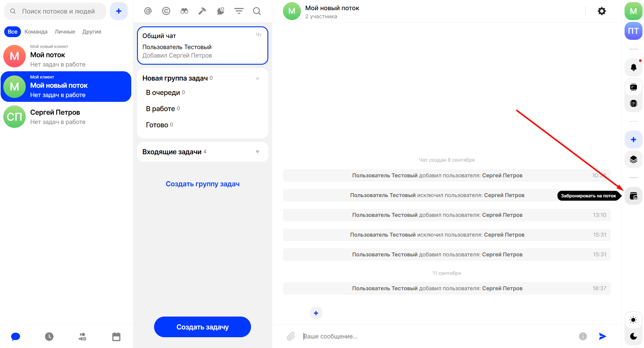Click the layers stack icon
The width and height of the screenshot is (644, 348).
(633, 159)
